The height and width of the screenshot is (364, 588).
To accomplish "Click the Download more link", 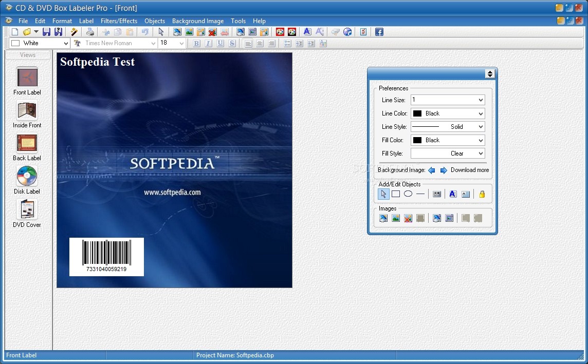I will pyautogui.click(x=470, y=170).
